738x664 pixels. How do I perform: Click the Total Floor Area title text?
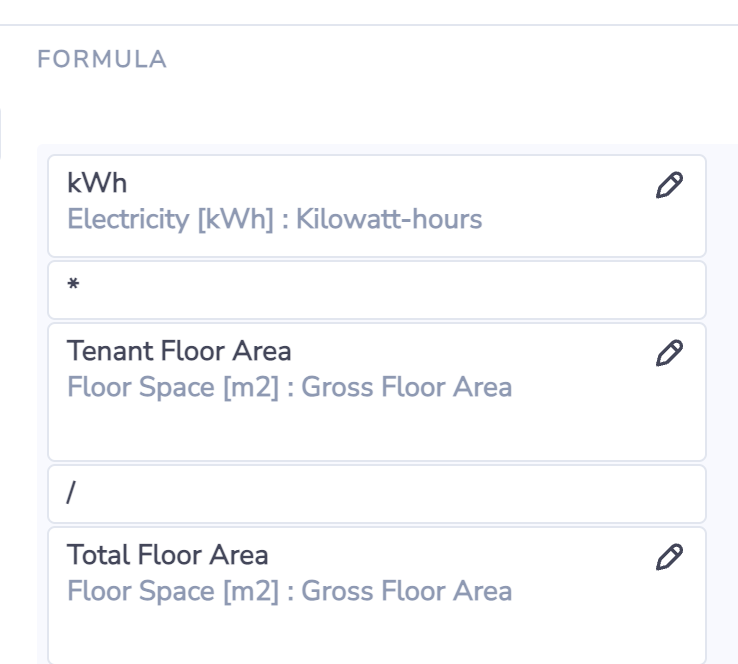(x=168, y=555)
